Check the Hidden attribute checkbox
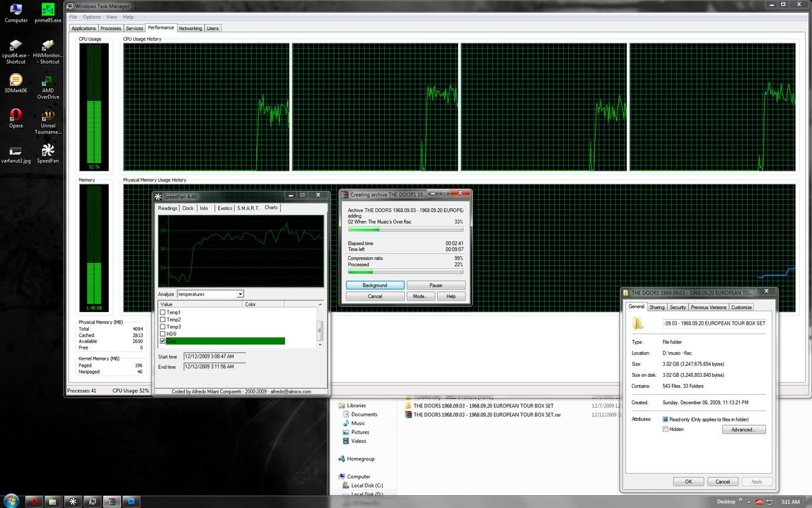The height and width of the screenshot is (508, 812). coord(666,430)
